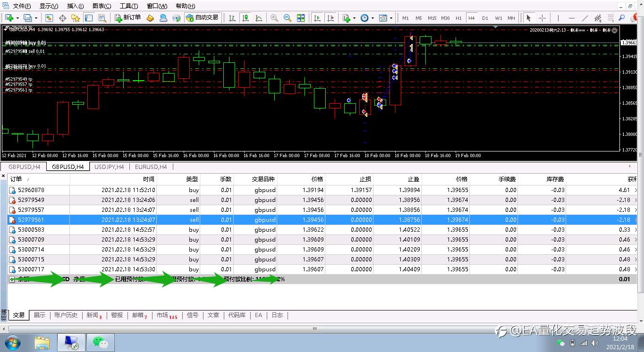
Task: Open the 新闻 terminal tab
Action: coord(94,315)
